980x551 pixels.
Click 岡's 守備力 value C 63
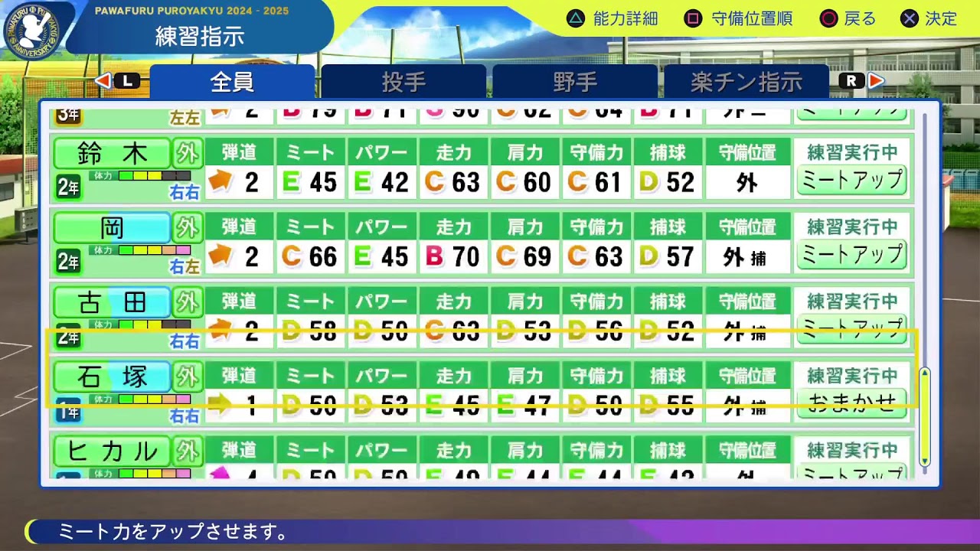(x=596, y=256)
